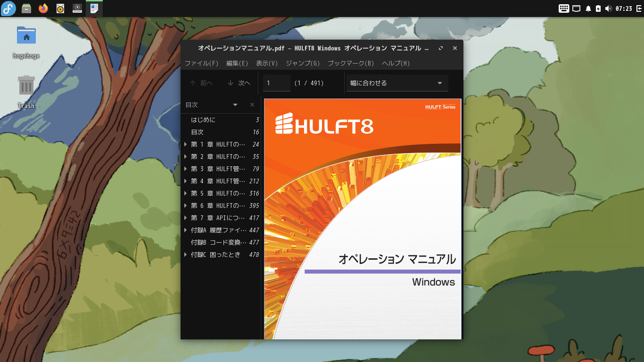Expand the 第 4 章 tree node
The height and width of the screenshot is (362, 644).
point(186,181)
